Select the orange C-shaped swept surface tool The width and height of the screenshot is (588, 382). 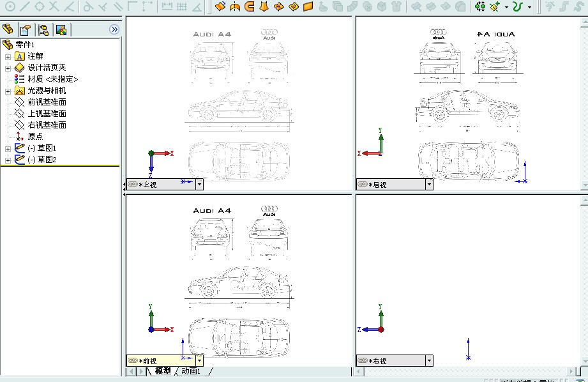pyautogui.click(x=250, y=6)
